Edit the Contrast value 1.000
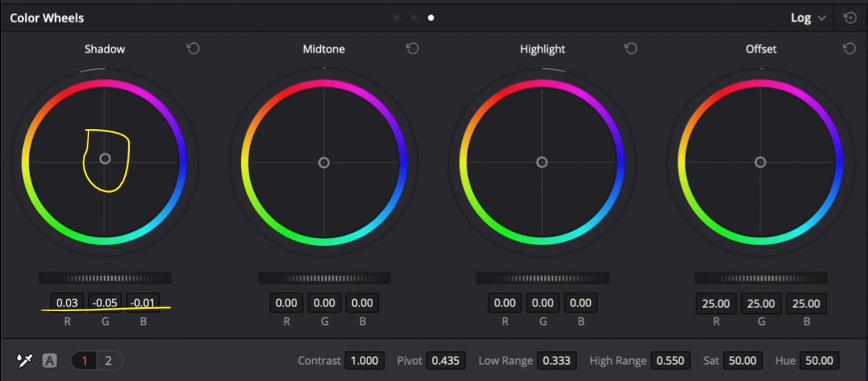The height and width of the screenshot is (381, 868). [x=365, y=361]
